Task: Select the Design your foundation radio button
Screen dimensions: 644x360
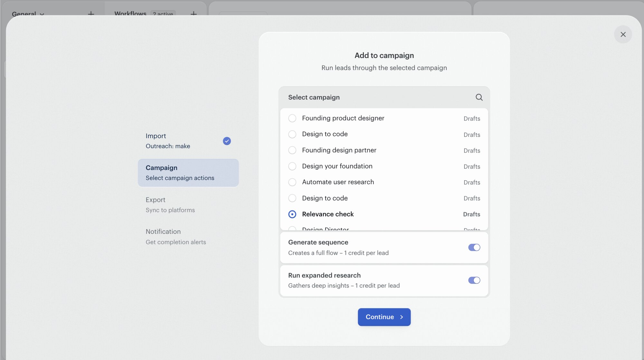Action: (292, 166)
